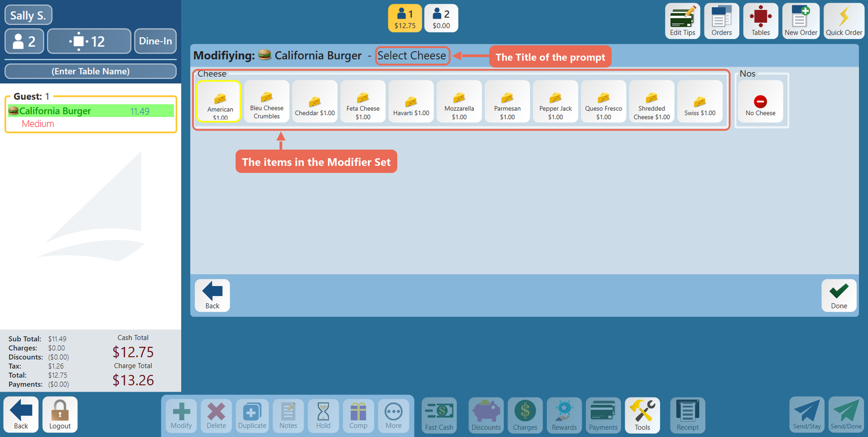This screenshot has width=868, height=437.
Task: Select Havarti $1.00 cheese
Action: click(x=411, y=102)
